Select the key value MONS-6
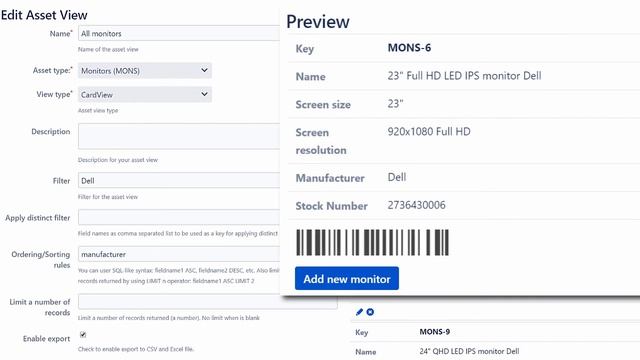This screenshot has width=640, height=360. [x=409, y=48]
